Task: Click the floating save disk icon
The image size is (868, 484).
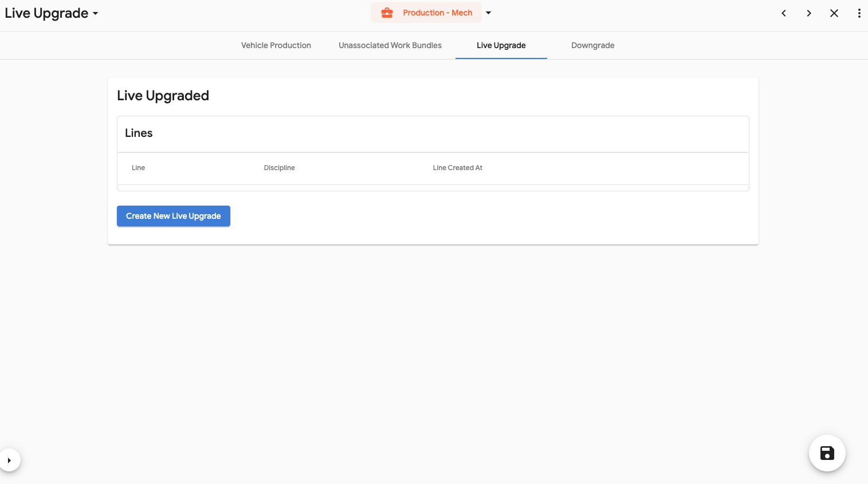Action: (827, 453)
